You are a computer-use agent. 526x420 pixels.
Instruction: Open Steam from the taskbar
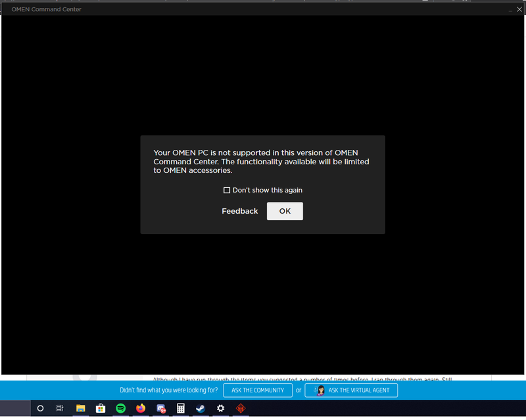[201, 408]
